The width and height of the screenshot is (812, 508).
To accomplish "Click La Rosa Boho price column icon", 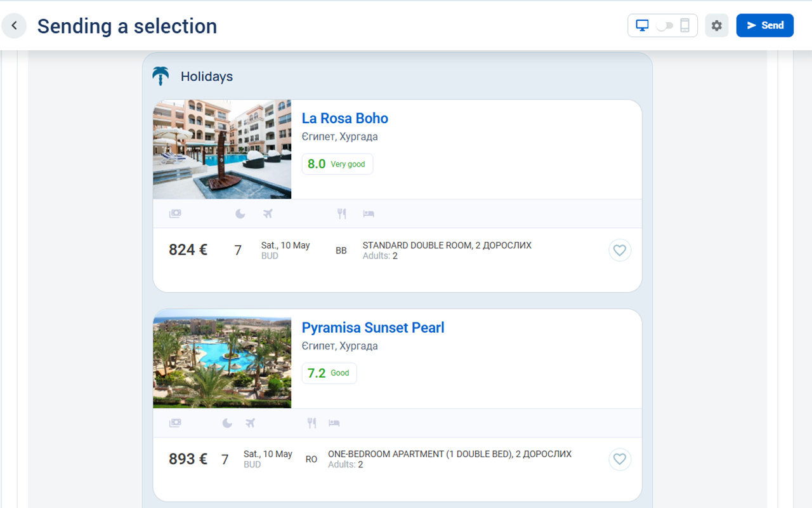I will click(x=175, y=214).
